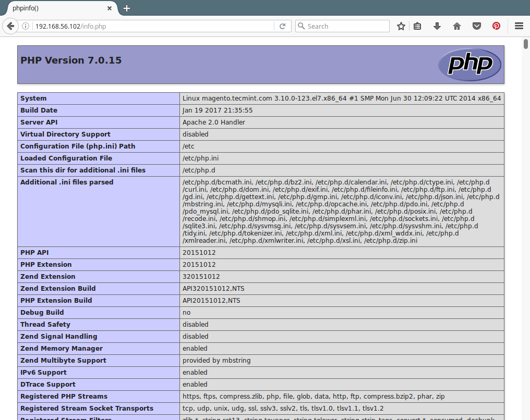
Task: Click the Debug Build value no
Action: (187, 313)
